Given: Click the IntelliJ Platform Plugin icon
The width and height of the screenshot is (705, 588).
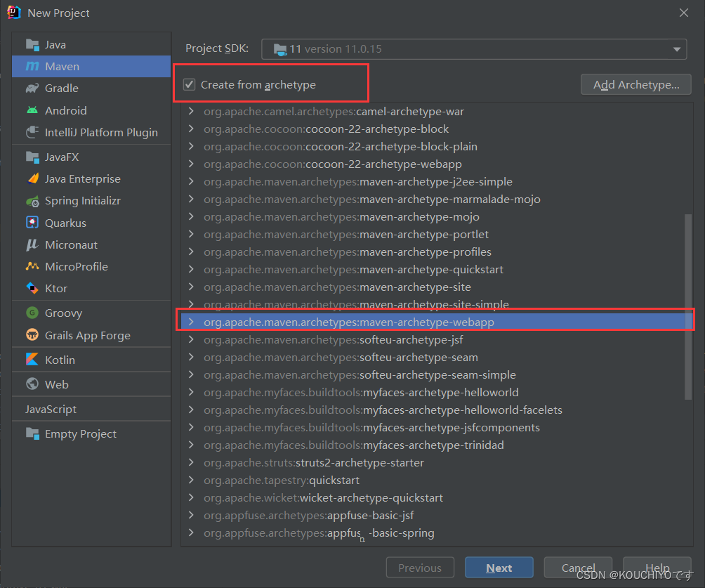Looking at the screenshot, I should (32, 132).
